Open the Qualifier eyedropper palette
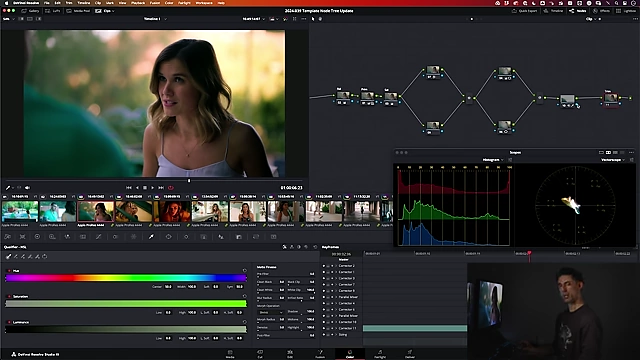The height and width of the screenshot is (360, 640). point(151,237)
